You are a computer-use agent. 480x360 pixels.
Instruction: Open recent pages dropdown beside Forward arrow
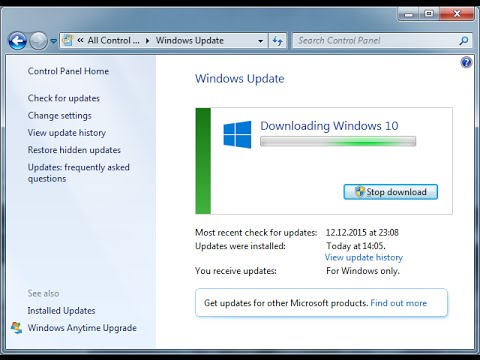coord(53,41)
